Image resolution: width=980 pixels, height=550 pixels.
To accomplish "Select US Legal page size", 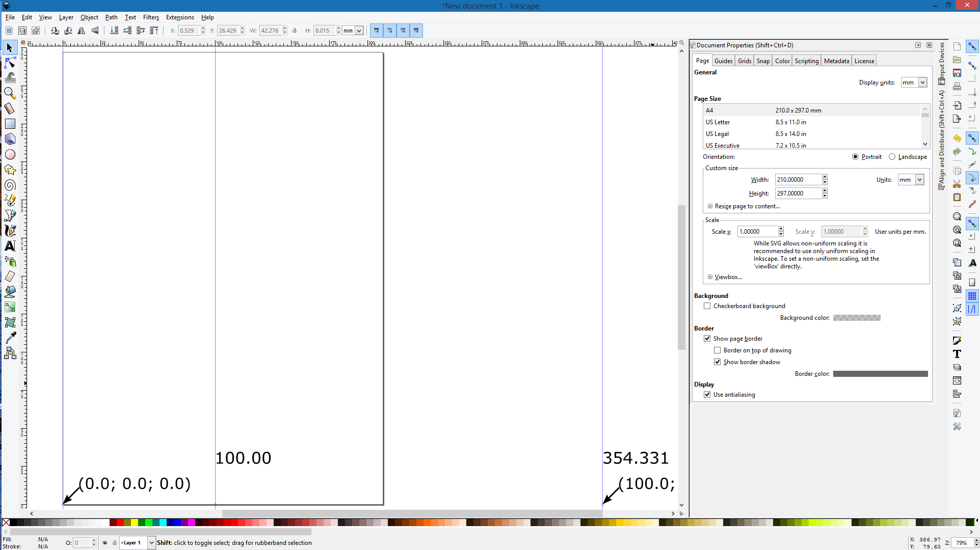I will pyautogui.click(x=813, y=134).
